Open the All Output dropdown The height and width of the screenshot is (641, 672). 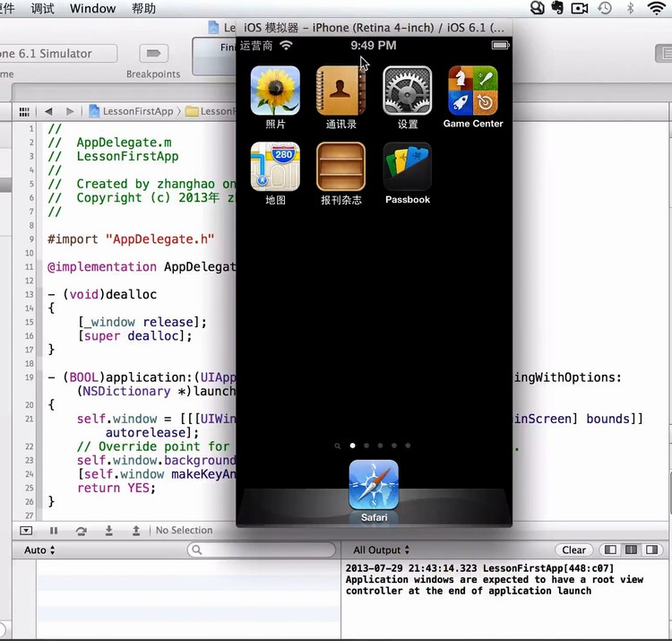tap(381, 550)
